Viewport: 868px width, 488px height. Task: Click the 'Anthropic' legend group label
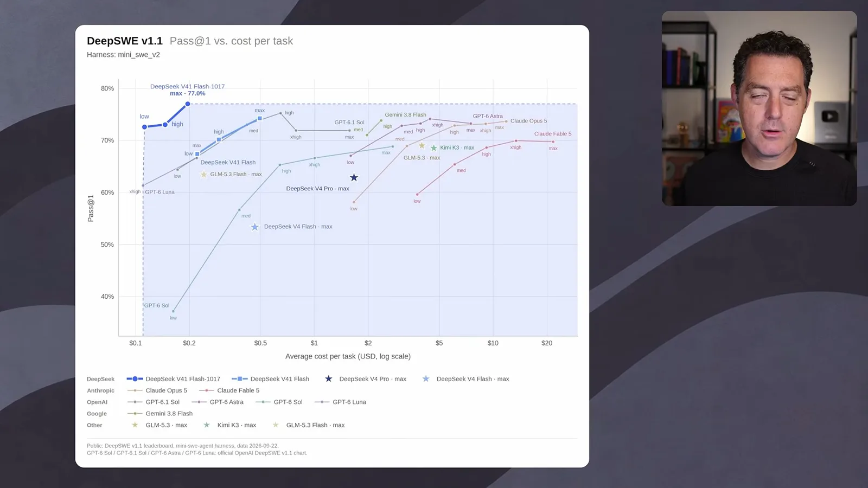coord(100,390)
